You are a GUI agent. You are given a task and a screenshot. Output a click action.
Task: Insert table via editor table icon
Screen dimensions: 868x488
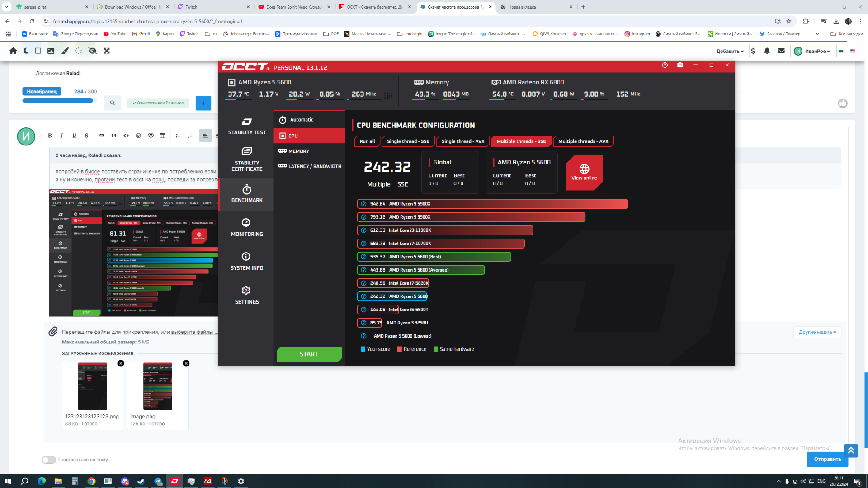[163, 136]
